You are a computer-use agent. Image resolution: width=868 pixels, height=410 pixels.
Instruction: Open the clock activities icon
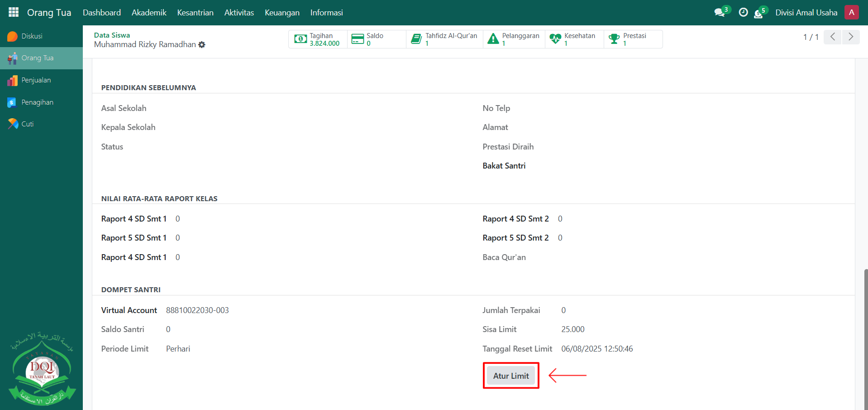743,13
